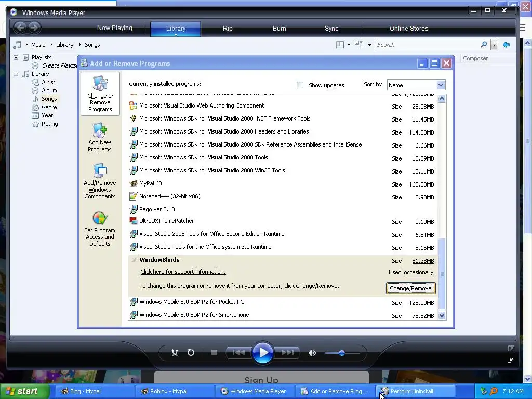Screen dimensions: 532x399
Task: Click the Composer column header
Action: coord(475,58)
